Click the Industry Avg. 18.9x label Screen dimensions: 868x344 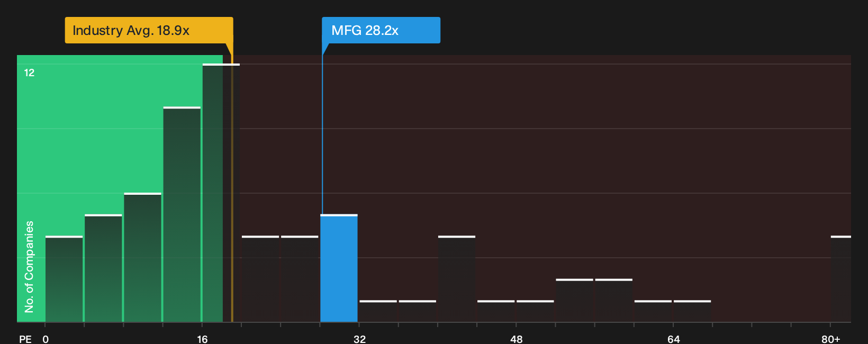[149, 30]
